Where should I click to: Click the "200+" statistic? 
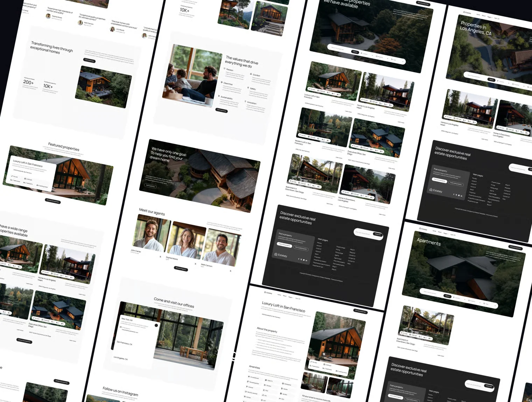(x=28, y=82)
